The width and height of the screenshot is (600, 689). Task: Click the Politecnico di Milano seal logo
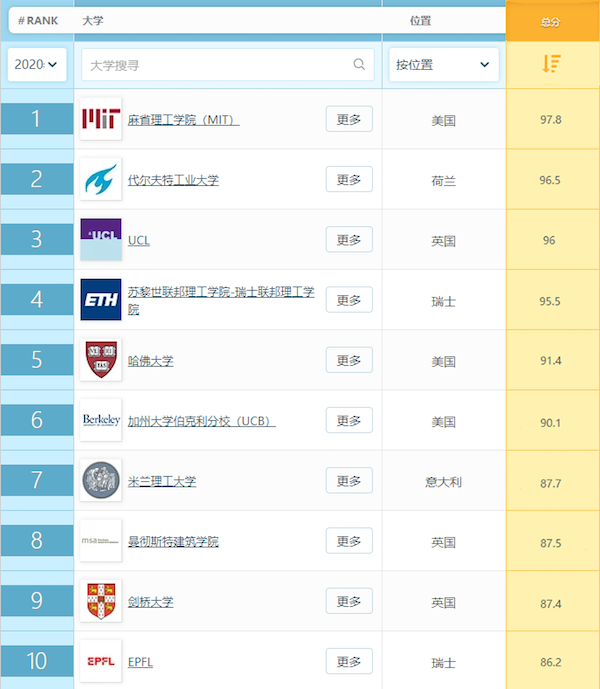(101, 480)
